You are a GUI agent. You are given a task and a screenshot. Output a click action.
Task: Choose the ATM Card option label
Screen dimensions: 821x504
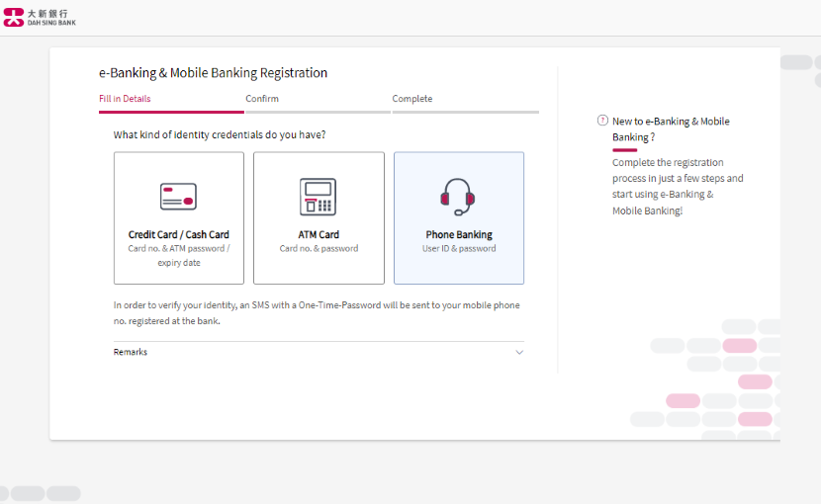(x=319, y=234)
